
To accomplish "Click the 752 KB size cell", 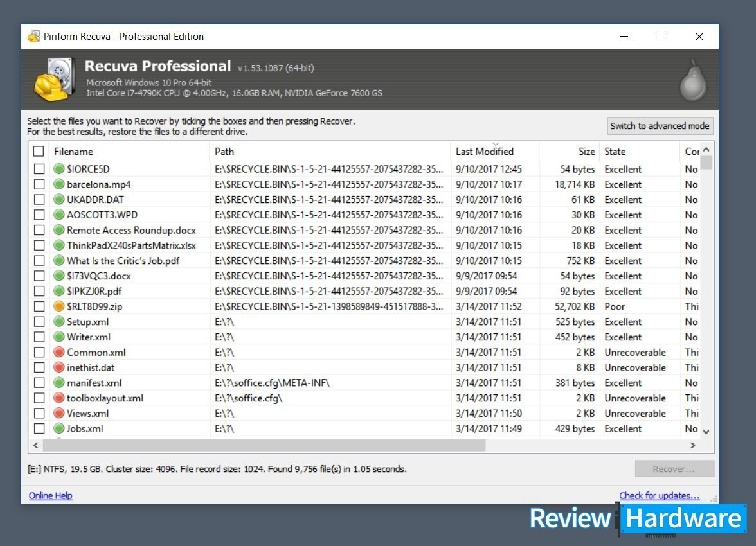I will coord(580,261).
